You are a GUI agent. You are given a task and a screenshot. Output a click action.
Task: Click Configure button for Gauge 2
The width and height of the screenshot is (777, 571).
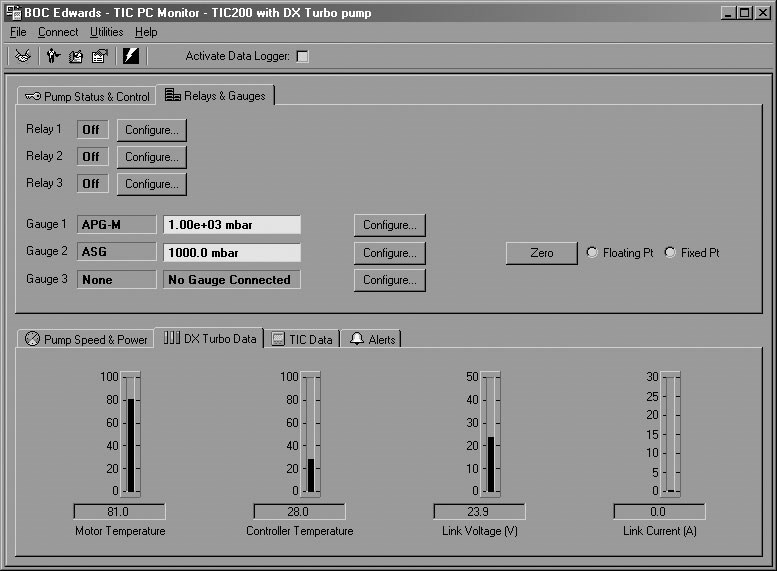coord(389,253)
